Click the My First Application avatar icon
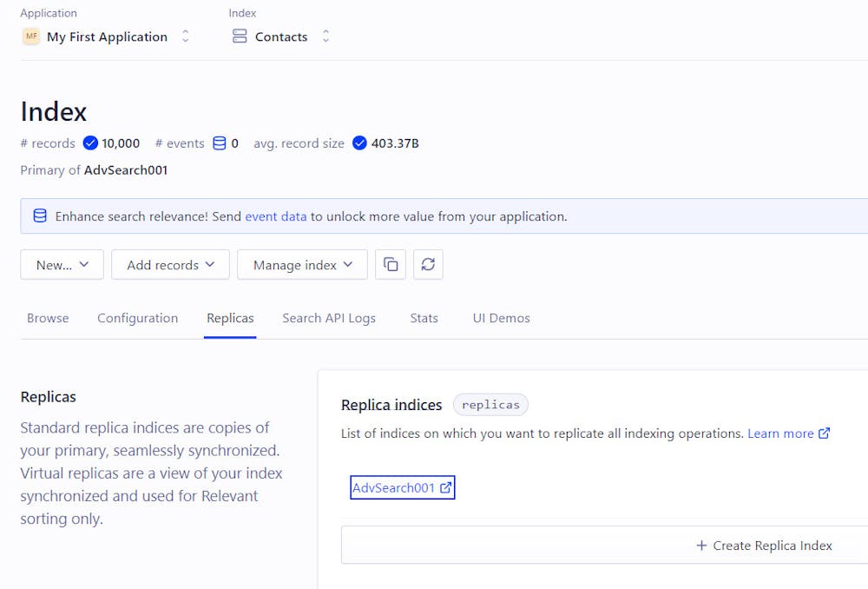The image size is (868, 589). [x=31, y=36]
